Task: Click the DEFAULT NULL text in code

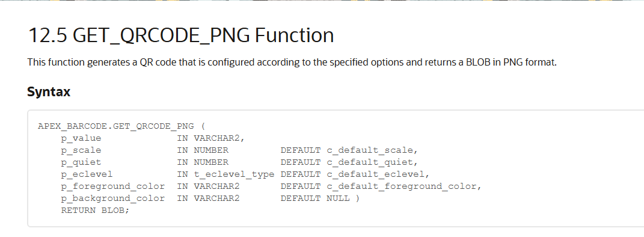Action: click(315, 198)
